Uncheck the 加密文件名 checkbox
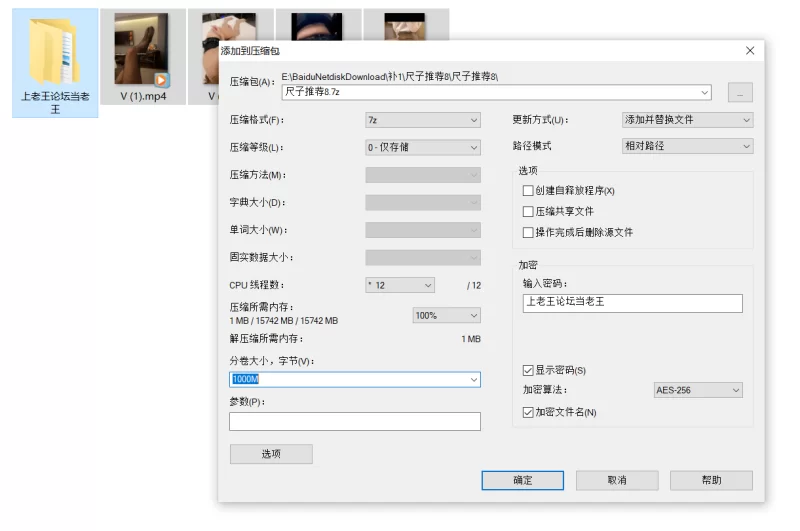Screen dimensions: 800x531 (x=528, y=412)
